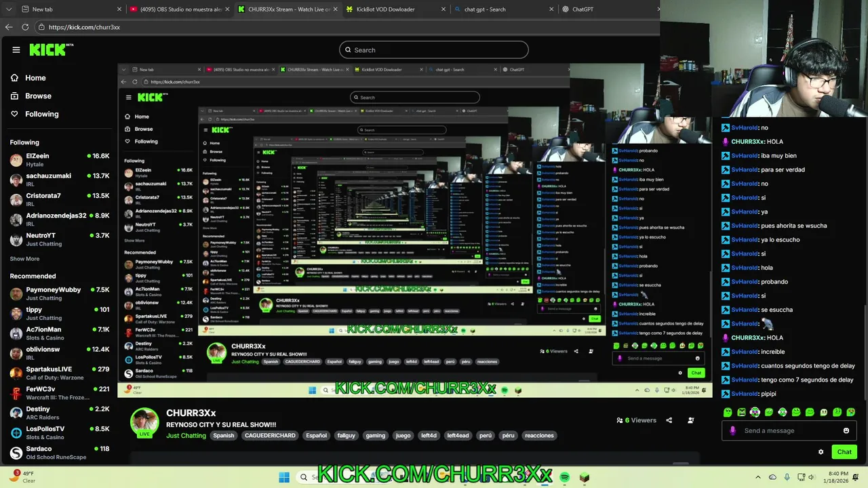Click the fallguy tag

coord(347,436)
